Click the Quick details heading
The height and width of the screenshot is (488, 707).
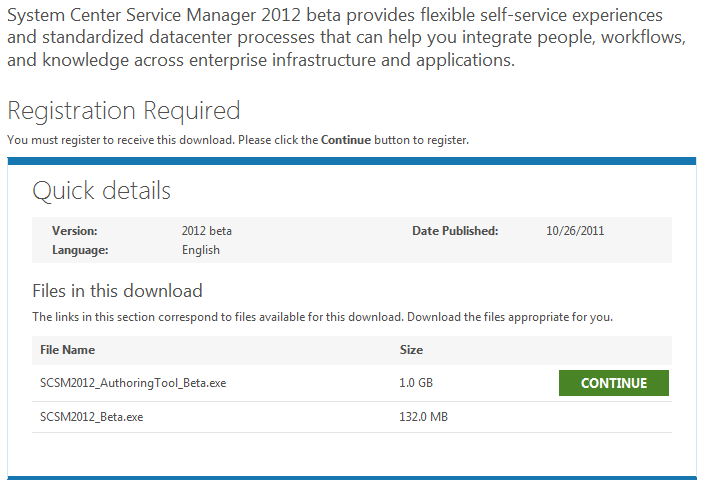tap(101, 191)
